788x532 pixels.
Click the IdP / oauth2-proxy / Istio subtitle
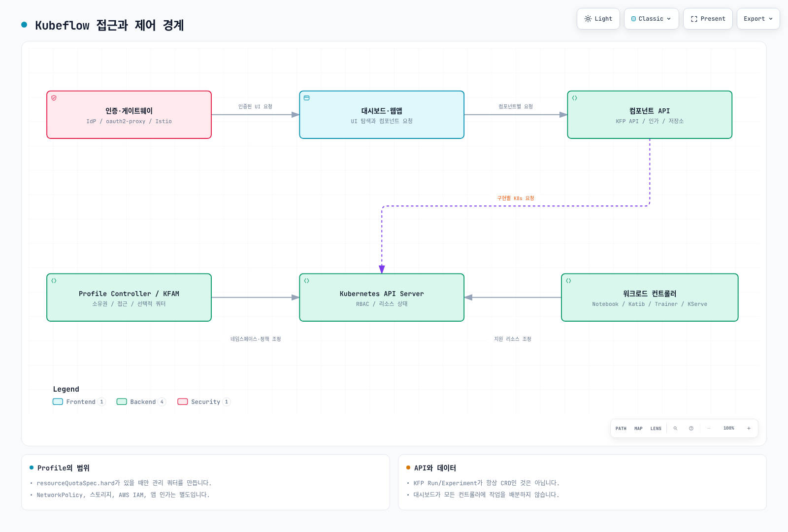click(129, 121)
